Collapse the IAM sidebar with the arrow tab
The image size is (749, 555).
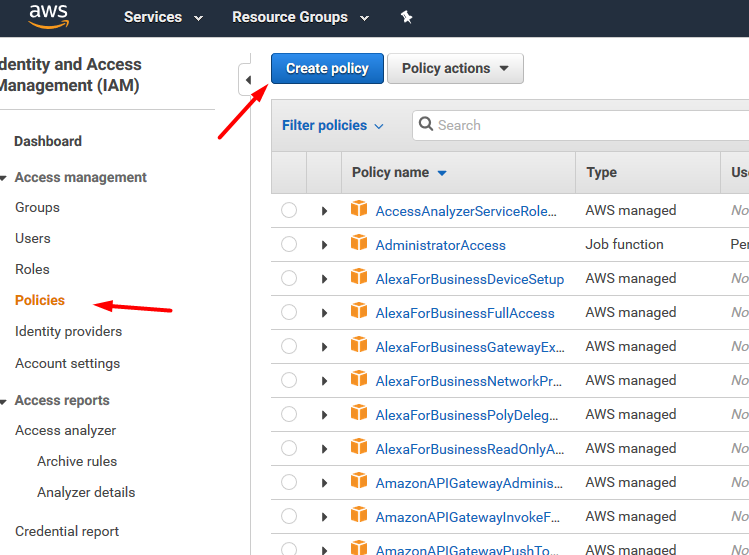(x=247, y=80)
